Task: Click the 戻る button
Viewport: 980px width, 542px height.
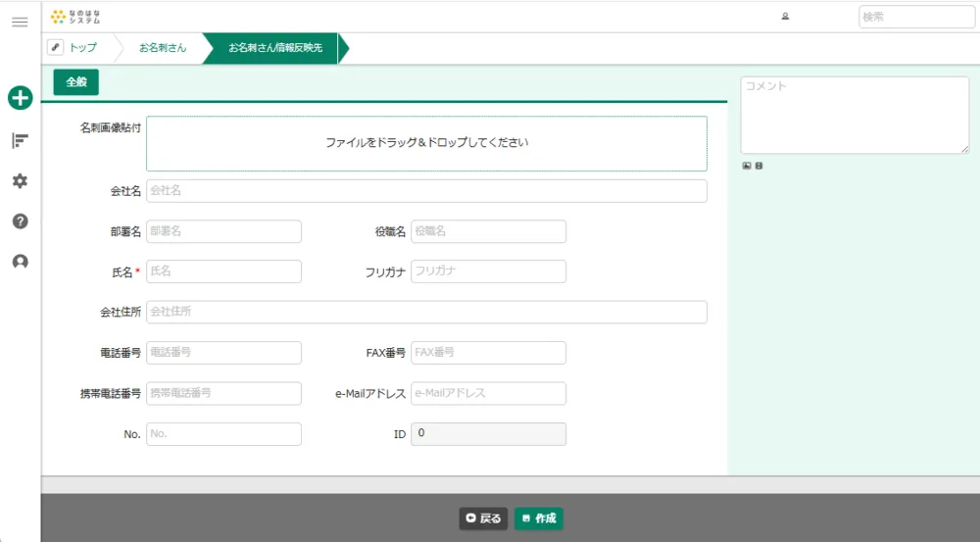Action: coord(483,518)
